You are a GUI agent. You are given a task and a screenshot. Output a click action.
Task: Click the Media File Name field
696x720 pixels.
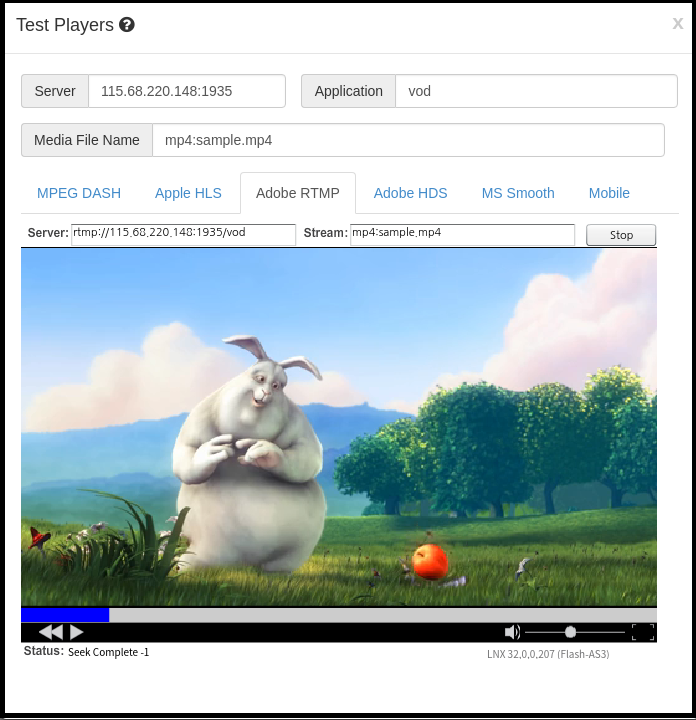408,140
